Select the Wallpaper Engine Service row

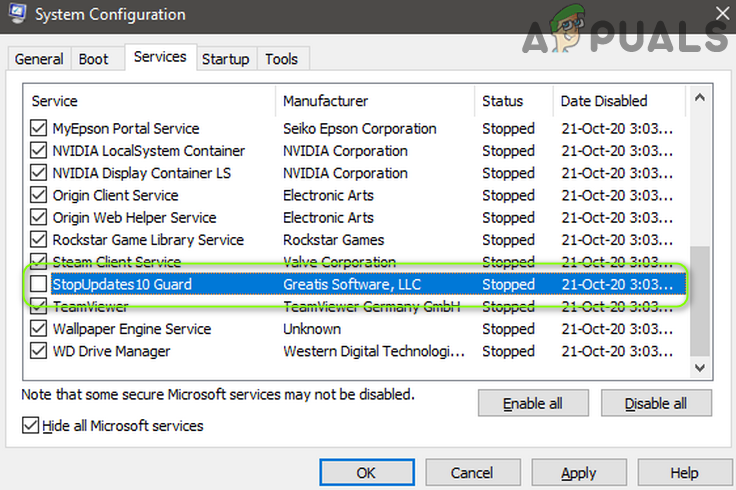tap(131, 329)
